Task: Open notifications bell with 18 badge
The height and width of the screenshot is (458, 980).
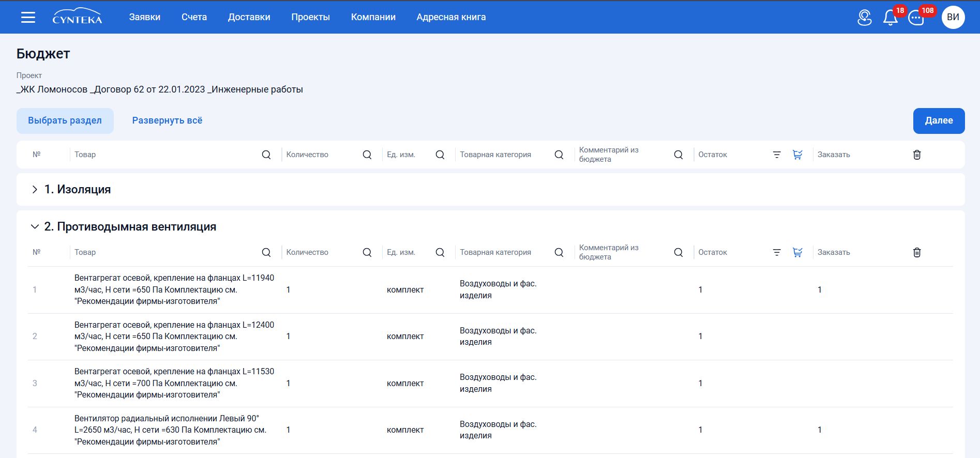Action: point(891,18)
